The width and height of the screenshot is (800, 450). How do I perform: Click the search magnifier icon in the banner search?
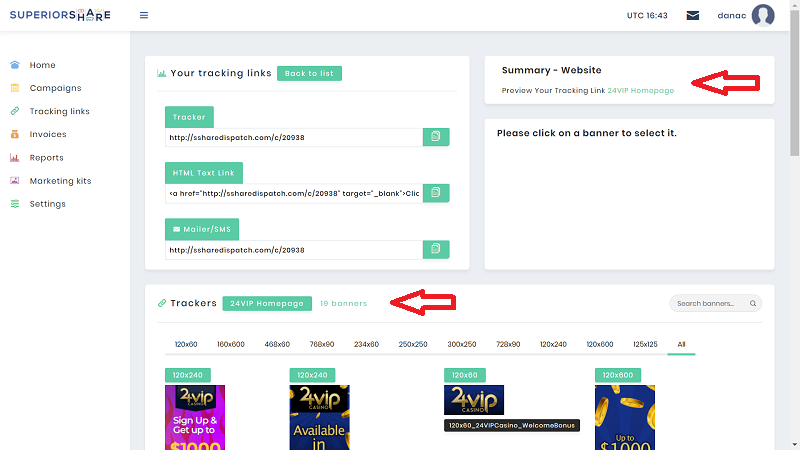coord(753,304)
